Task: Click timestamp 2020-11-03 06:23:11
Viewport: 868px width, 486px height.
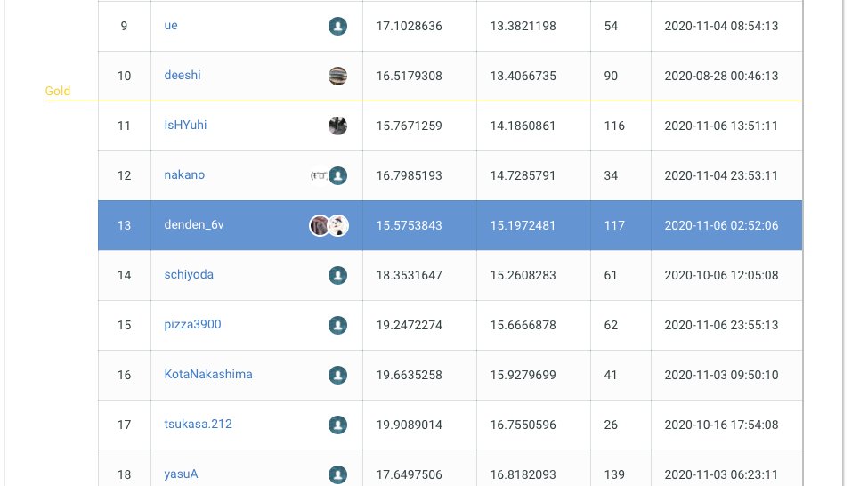Action: (721, 474)
